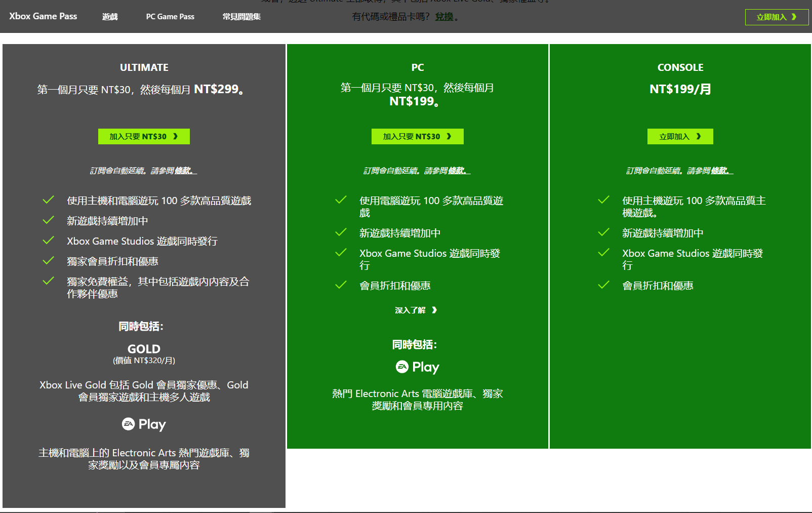Click 加入只要 NT$30 under Ultimate

tap(144, 136)
